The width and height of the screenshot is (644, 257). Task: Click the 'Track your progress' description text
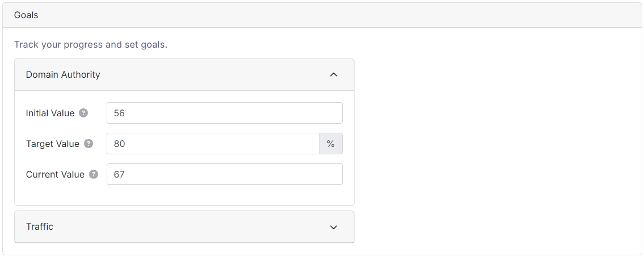pyautogui.click(x=91, y=44)
